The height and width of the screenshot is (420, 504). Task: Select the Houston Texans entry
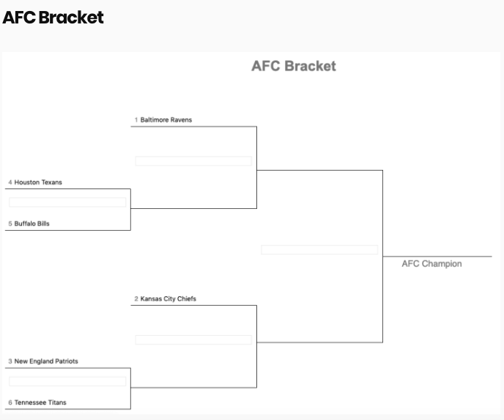click(x=38, y=183)
